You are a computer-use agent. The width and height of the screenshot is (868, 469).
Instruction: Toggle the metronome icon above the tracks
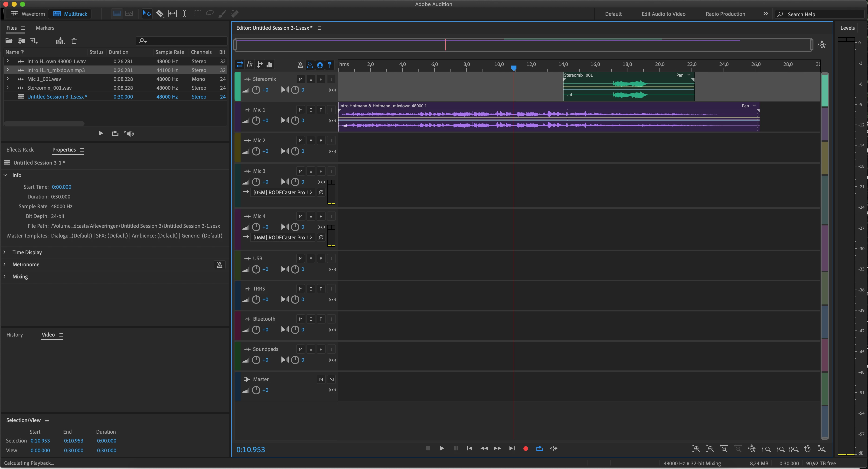pyautogui.click(x=300, y=65)
